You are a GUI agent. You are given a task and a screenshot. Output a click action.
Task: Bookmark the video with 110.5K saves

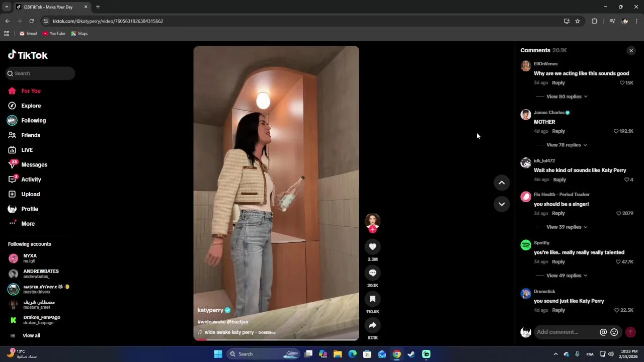click(372, 299)
